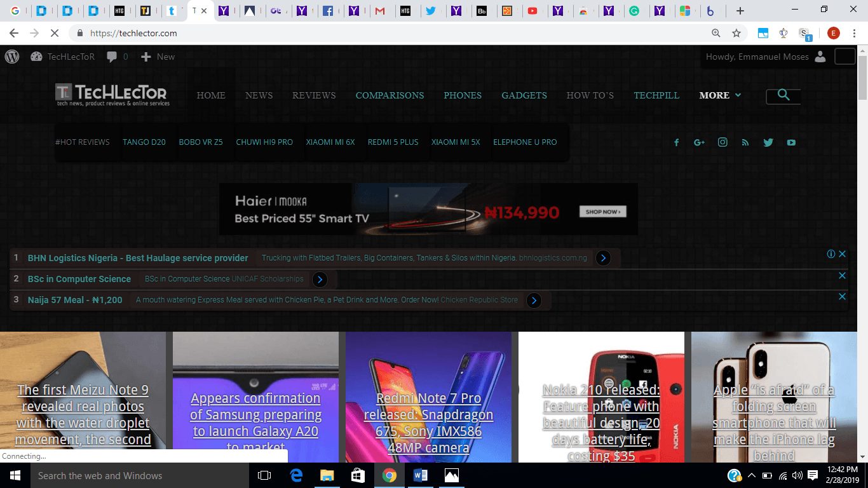The width and height of the screenshot is (868, 488).
Task: Visit the YouTube social icon in header
Action: tap(791, 142)
